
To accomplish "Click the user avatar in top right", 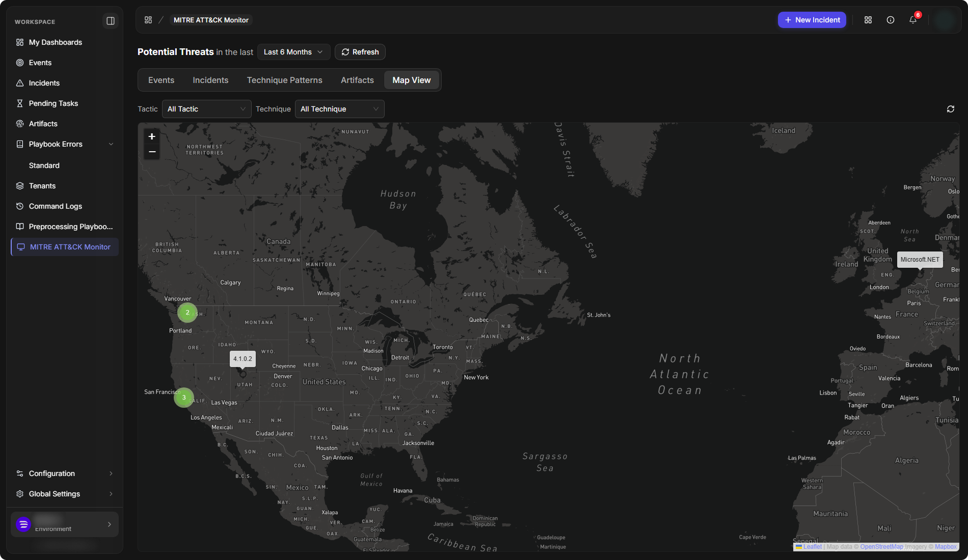I will pos(945,20).
